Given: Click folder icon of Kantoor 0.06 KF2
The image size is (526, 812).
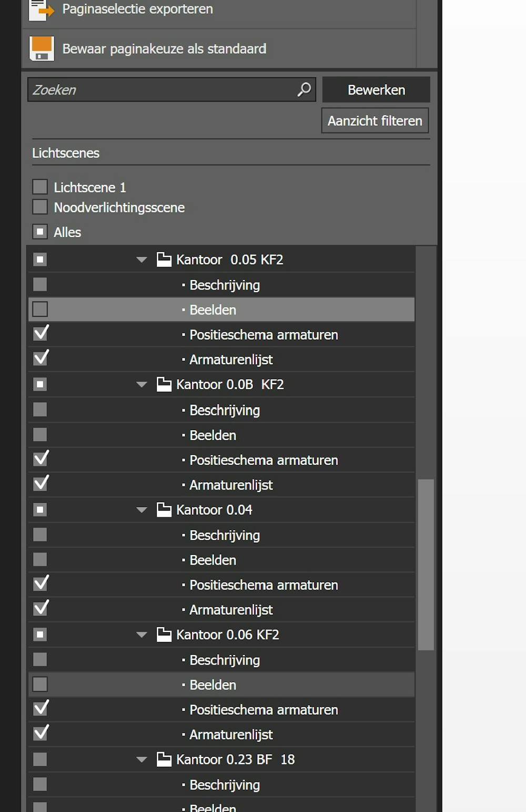Looking at the screenshot, I should point(164,635).
